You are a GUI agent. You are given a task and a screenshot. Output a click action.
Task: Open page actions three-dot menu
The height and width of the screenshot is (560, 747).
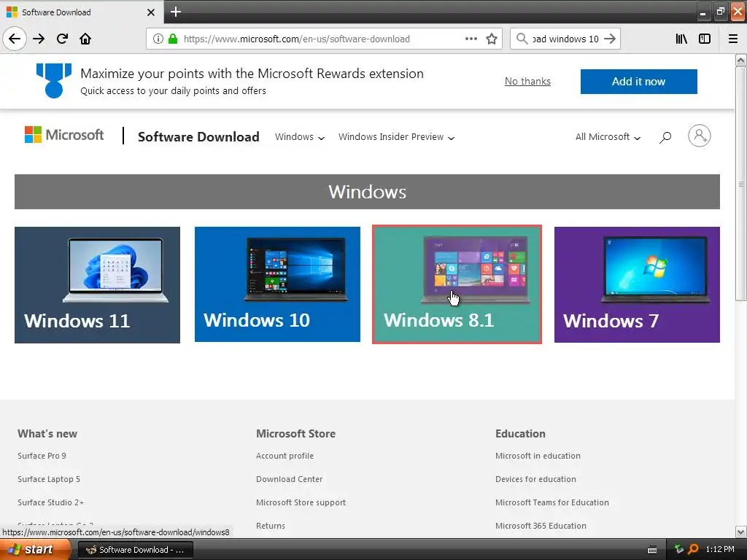[x=471, y=39]
